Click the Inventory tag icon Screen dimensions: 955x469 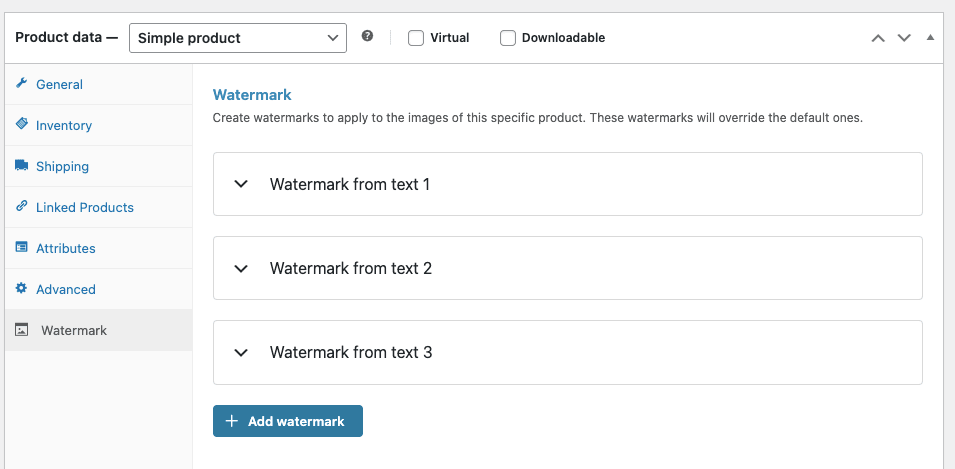(22, 124)
